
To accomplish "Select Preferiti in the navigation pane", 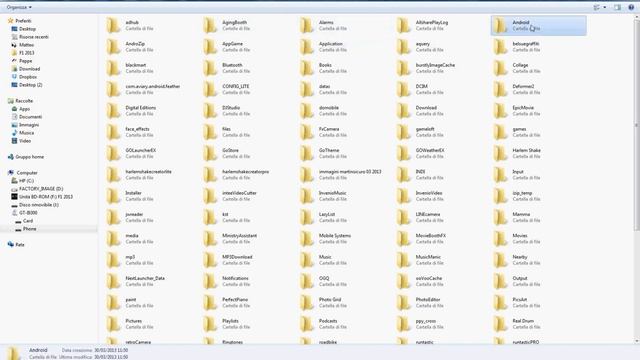I will coord(23,21).
